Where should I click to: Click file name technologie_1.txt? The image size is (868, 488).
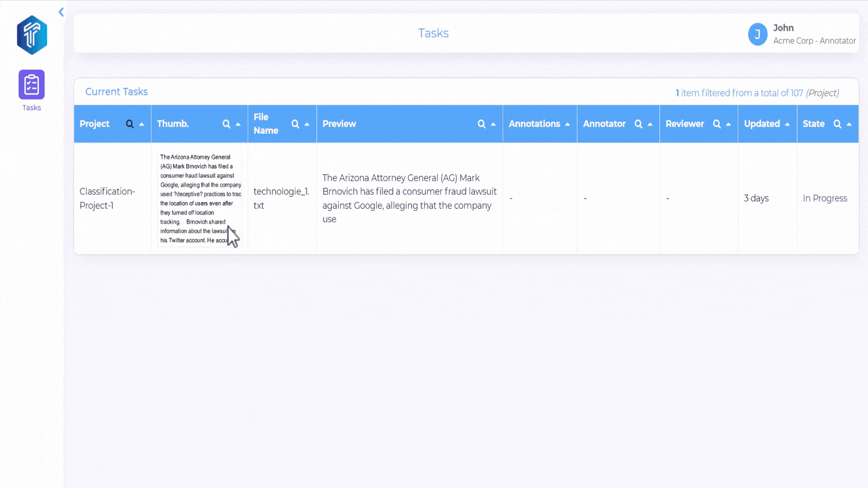pyautogui.click(x=281, y=198)
